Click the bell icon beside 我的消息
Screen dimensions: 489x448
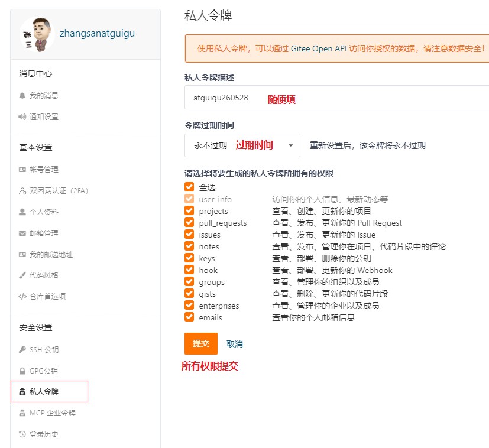click(x=22, y=95)
